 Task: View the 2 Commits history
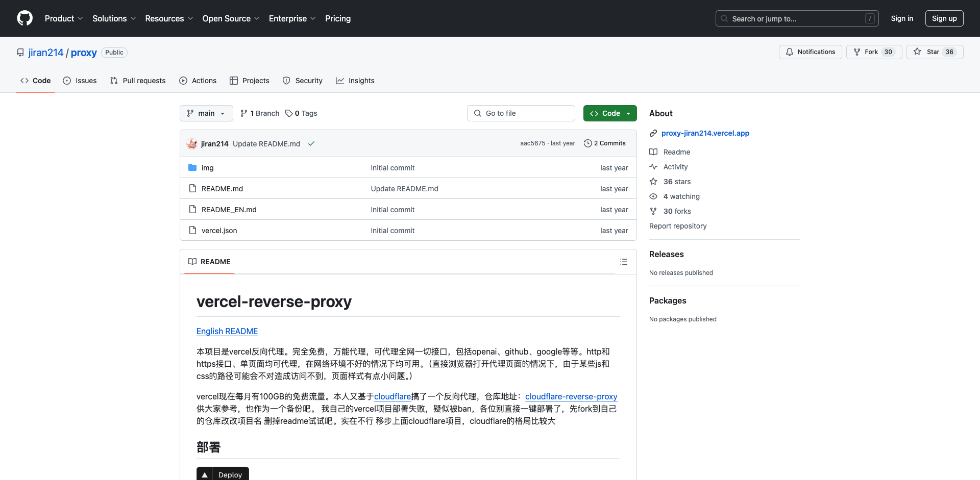(x=605, y=143)
